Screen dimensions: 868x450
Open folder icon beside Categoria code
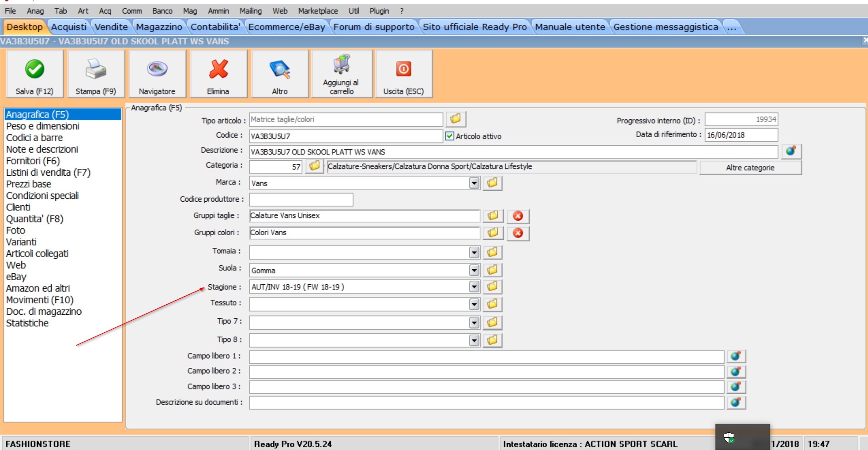coord(314,166)
